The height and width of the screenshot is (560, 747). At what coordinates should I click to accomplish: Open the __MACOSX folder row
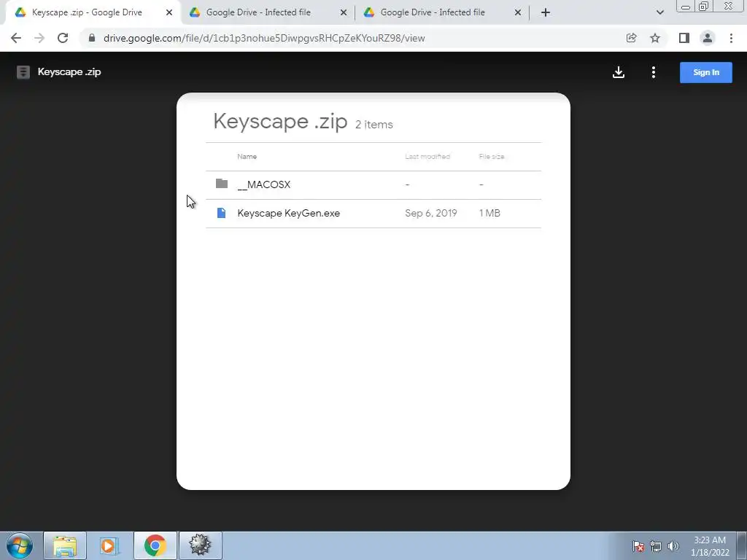click(373, 184)
